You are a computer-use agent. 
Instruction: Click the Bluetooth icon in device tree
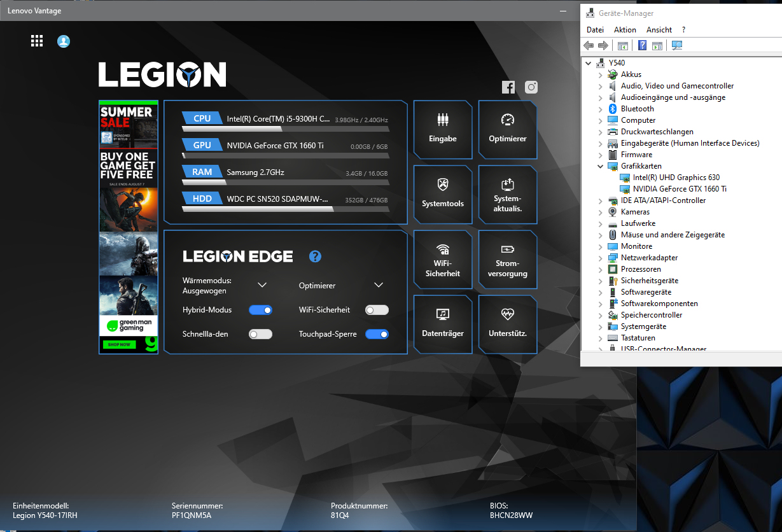[613, 109]
